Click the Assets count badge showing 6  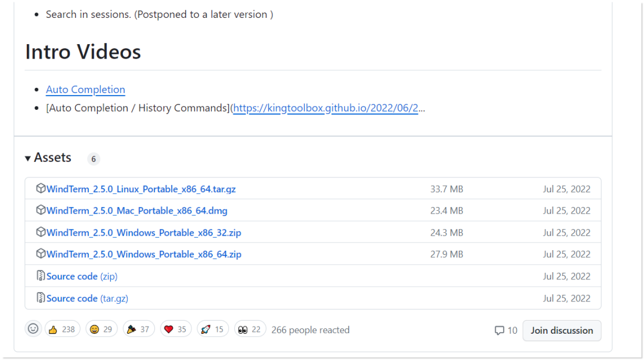click(93, 158)
